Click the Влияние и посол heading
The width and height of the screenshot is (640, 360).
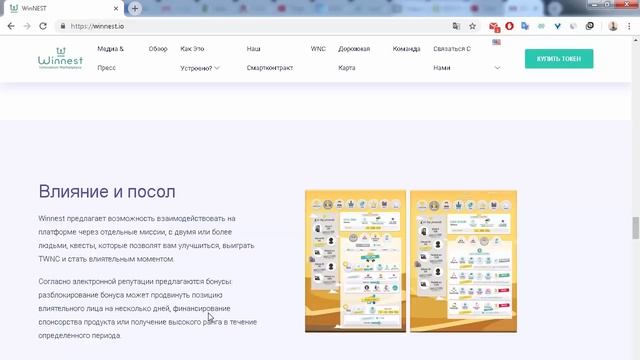(107, 191)
